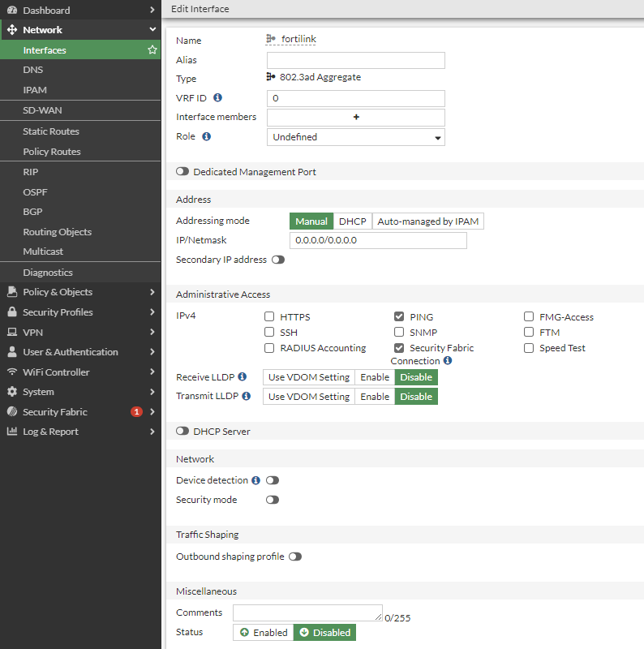Click the Security Fabric alert badge

136,412
